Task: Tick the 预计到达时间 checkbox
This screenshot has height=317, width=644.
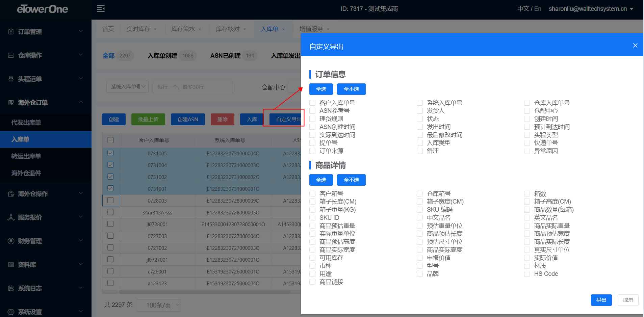Action: pos(527,127)
